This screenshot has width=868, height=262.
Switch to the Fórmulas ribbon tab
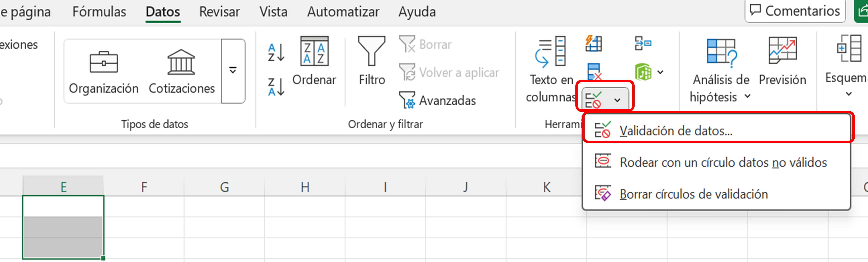99,12
